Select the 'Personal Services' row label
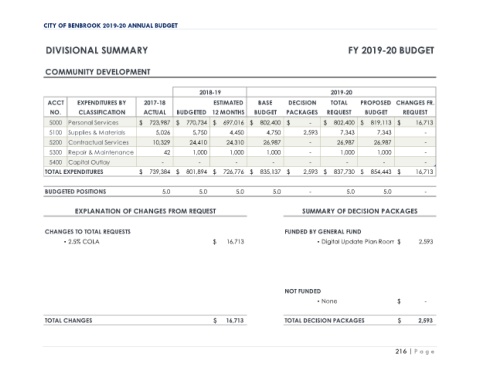The width and height of the screenshot is (480, 371). [93, 123]
